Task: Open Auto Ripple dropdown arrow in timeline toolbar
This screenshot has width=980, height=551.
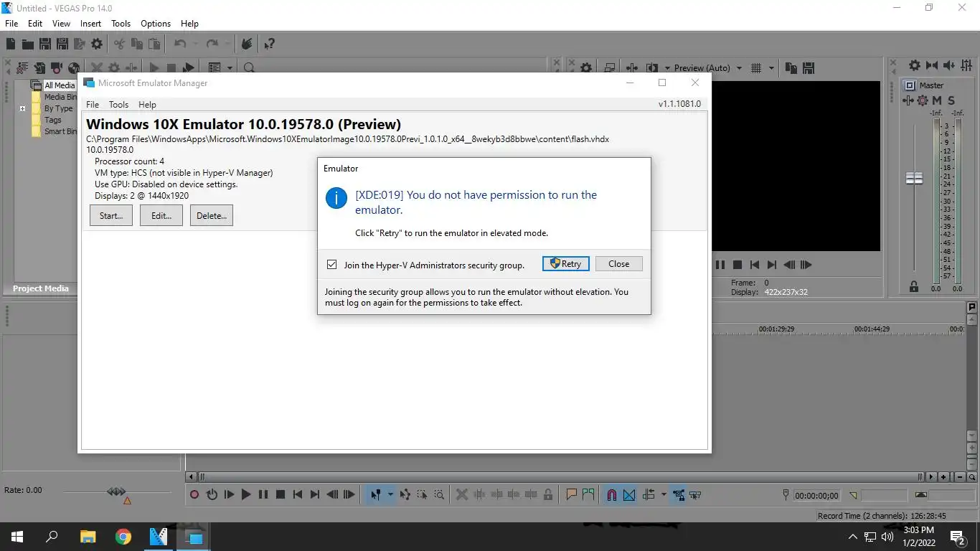Action: (664, 494)
